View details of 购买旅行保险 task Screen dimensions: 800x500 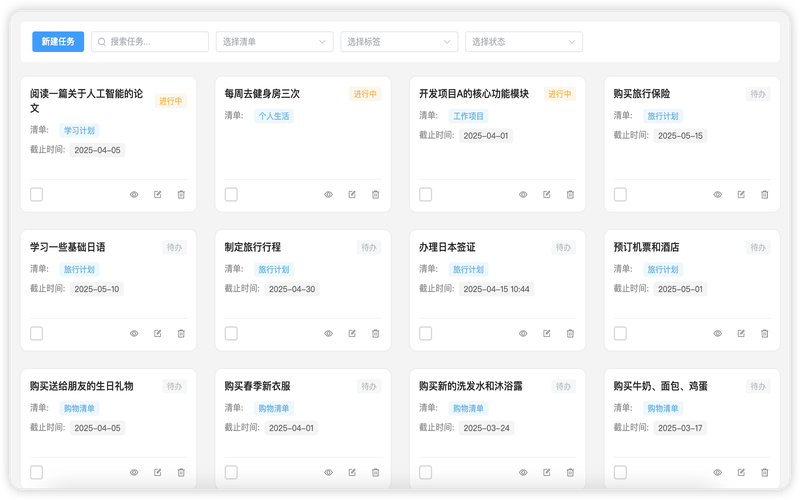coord(717,194)
